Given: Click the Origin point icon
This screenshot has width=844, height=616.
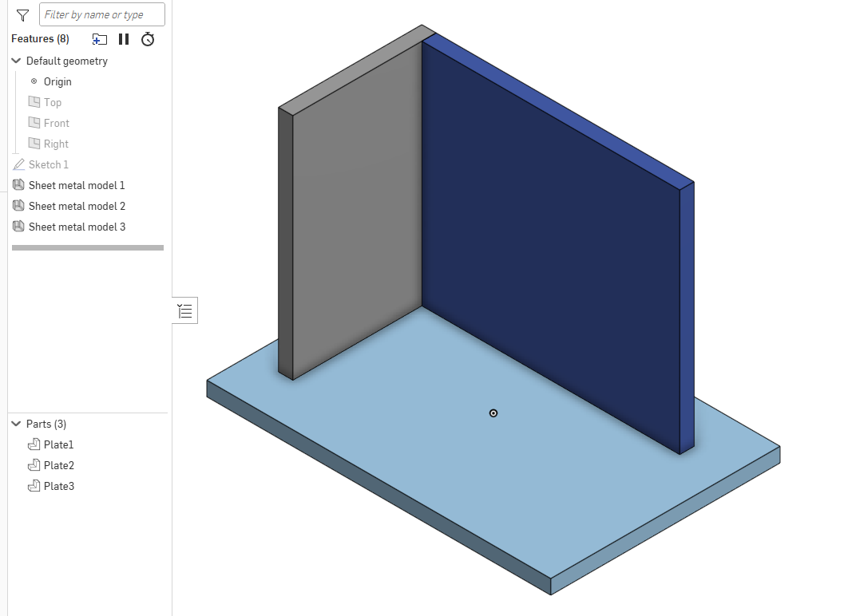Looking at the screenshot, I should [x=34, y=81].
